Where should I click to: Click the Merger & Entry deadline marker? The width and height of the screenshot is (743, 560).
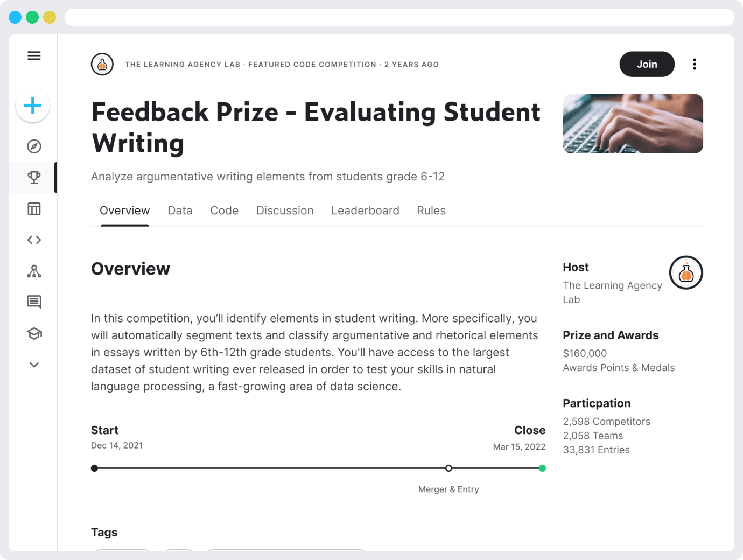(448, 468)
